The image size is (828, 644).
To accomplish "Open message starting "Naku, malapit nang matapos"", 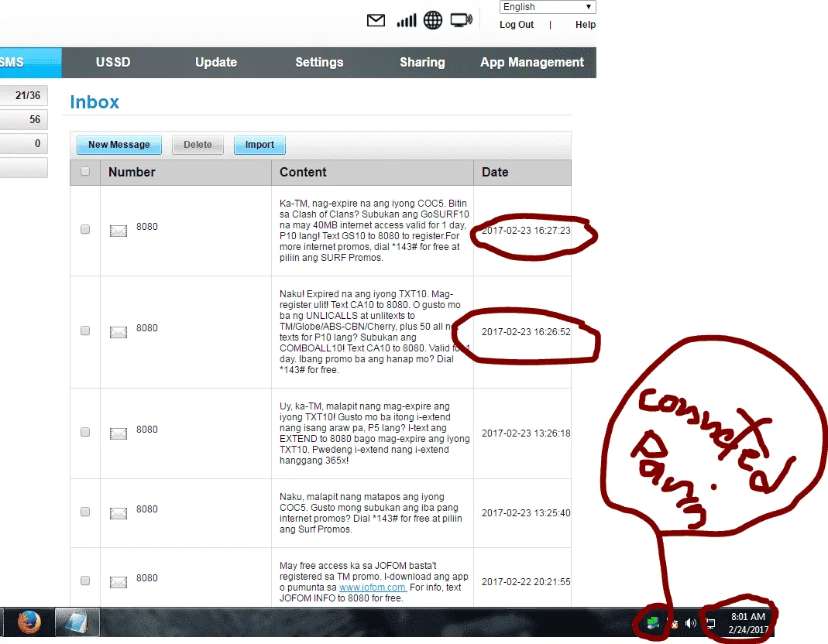I will coord(371,513).
